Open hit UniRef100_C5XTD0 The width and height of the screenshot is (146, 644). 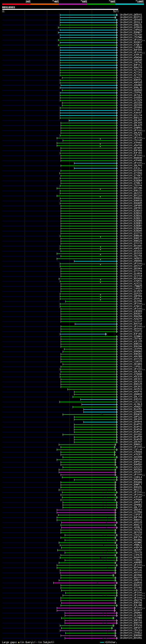tap(131, 35)
